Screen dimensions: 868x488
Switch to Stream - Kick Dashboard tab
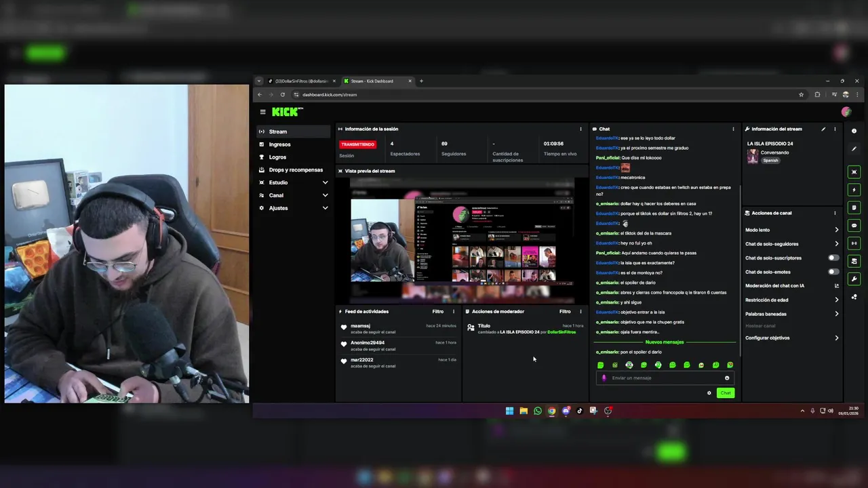pyautogui.click(x=377, y=81)
